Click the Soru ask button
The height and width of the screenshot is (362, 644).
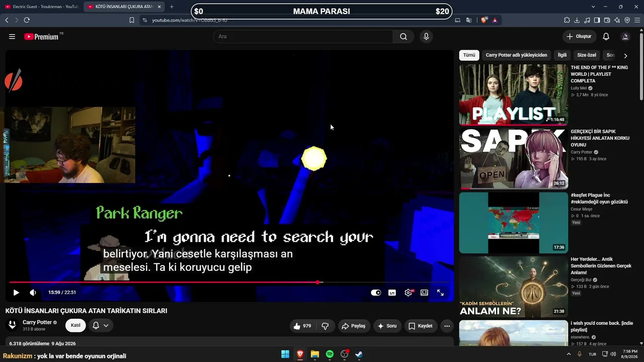coord(387,326)
